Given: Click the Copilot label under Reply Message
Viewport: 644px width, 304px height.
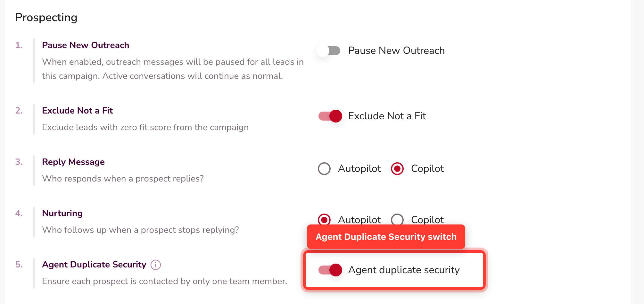Looking at the screenshot, I should (427, 169).
